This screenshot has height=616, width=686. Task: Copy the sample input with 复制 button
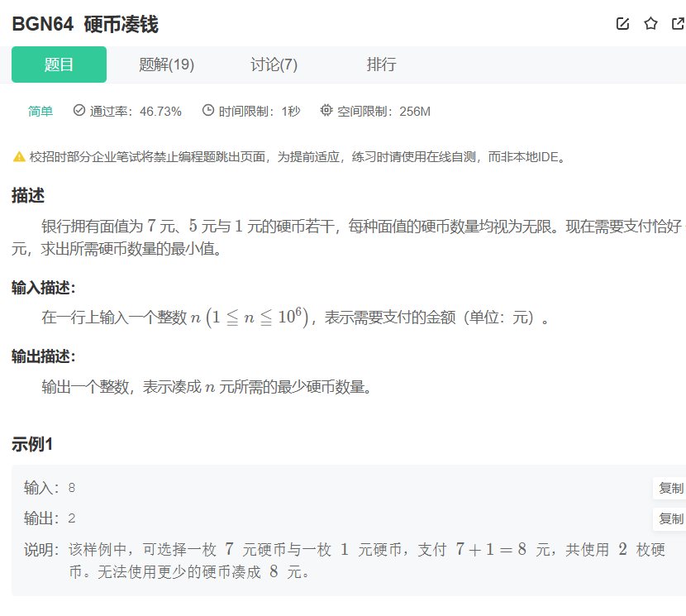pos(670,488)
